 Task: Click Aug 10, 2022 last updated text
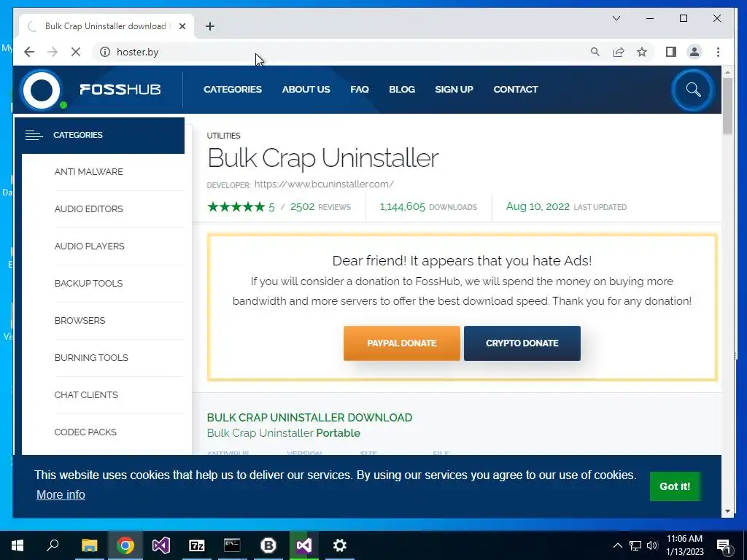click(x=566, y=206)
